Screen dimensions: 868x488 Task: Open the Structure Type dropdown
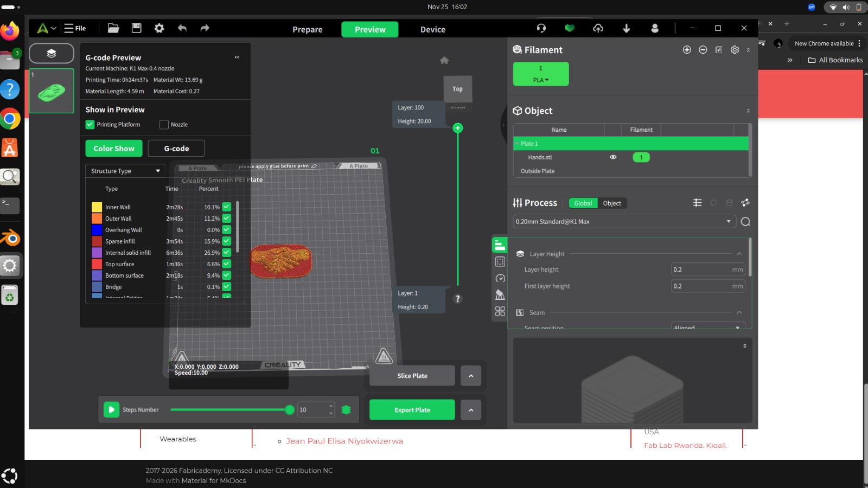click(125, 171)
